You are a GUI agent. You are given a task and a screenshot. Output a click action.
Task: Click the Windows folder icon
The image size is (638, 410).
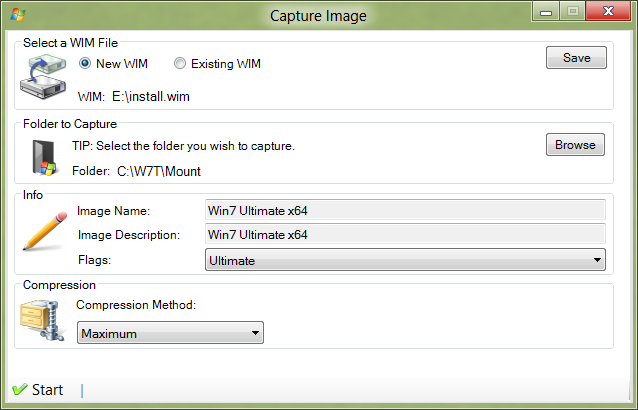44,158
